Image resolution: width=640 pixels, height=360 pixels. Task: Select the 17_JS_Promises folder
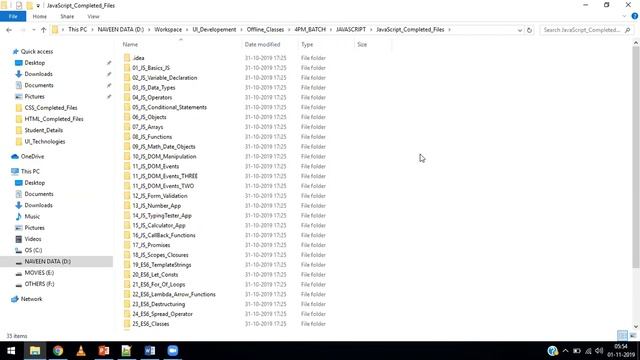[x=151, y=245]
